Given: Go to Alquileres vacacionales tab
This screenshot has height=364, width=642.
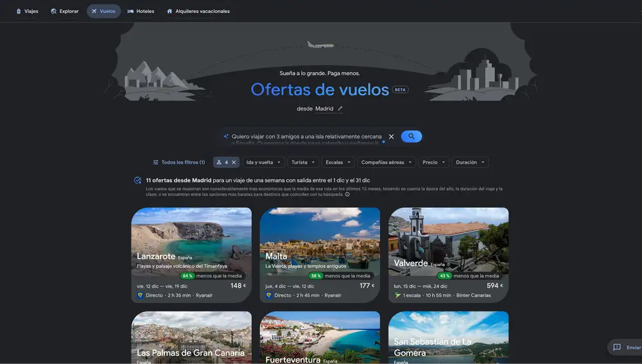Looking at the screenshot, I should pos(198,11).
